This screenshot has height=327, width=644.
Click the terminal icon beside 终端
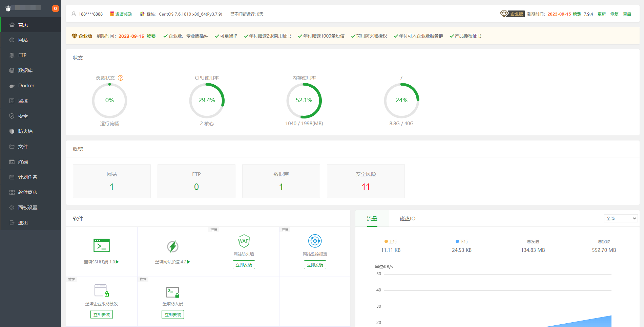(12, 162)
